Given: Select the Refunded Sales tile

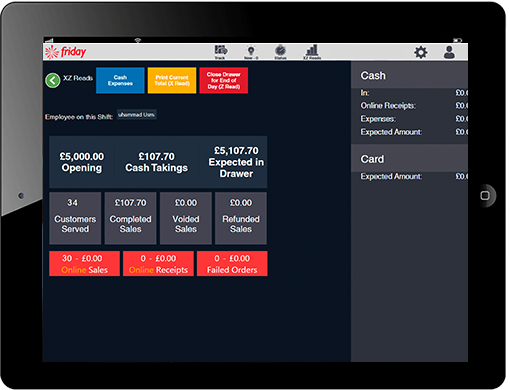Looking at the screenshot, I should click(241, 218).
